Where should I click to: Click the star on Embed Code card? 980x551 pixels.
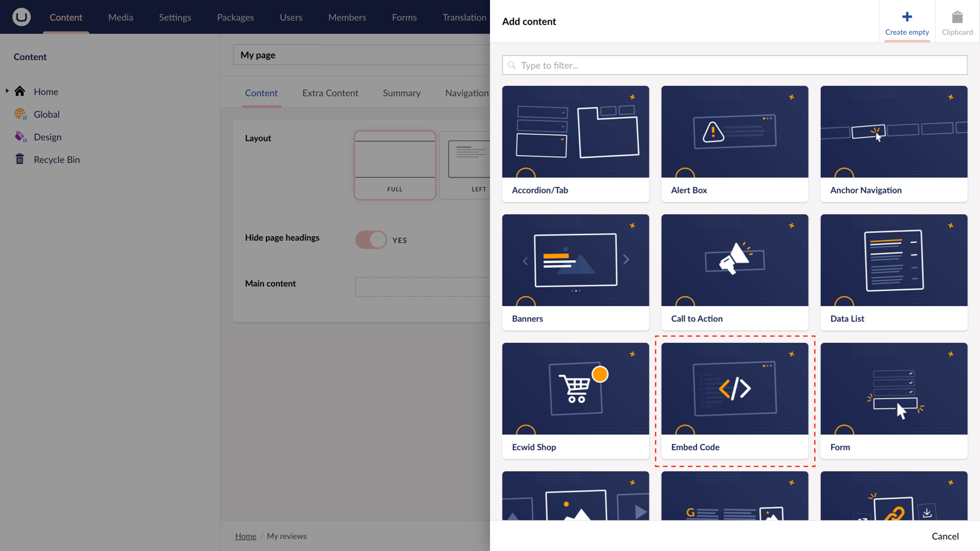(791, 354)
